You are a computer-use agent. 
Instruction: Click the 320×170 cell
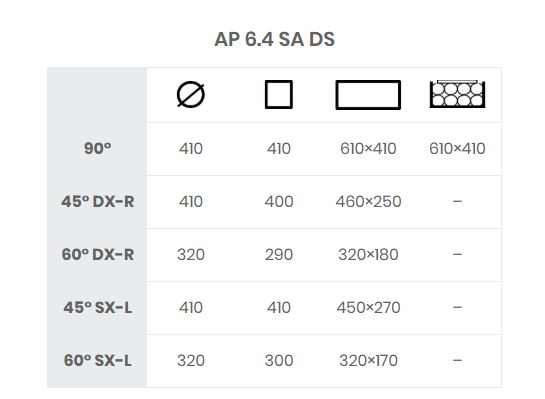[x=368, y=360]
